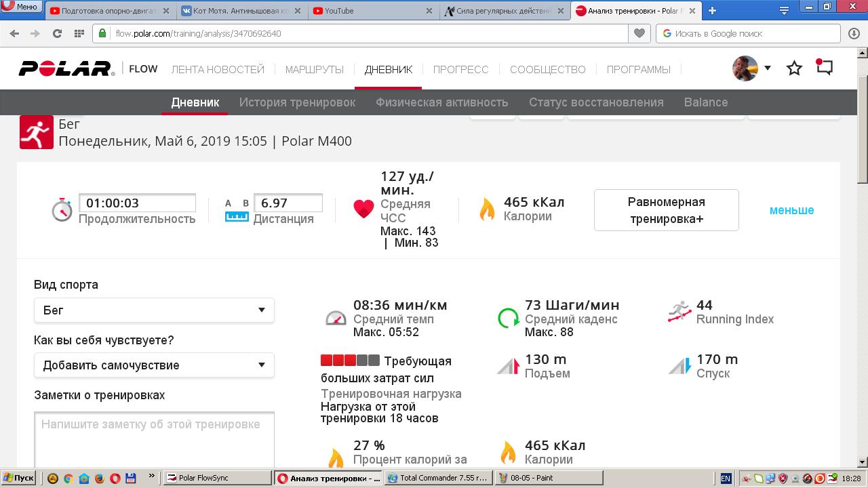Click the Windows Пуск start button
Image resolution: width=868 pixels, height=488 pixels.
pos(18,478)
